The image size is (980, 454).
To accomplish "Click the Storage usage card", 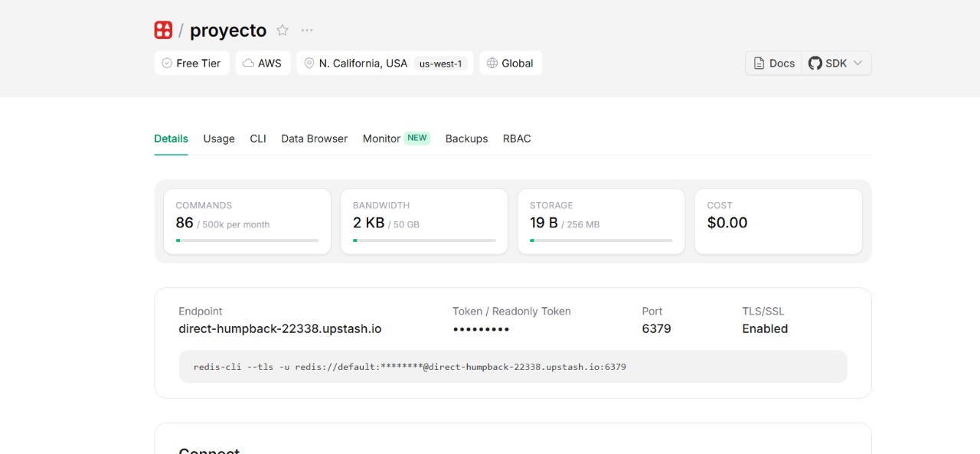I will [x=601, y=221].
